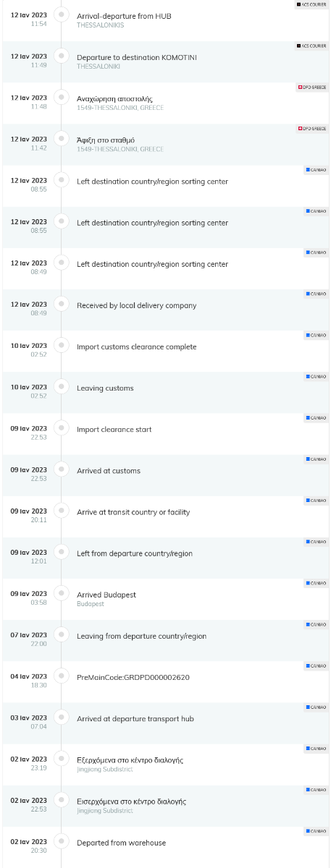Click 'Arrive at transit country or facility' text
Viewport: 331px width, 868px height.
(133, 512)
